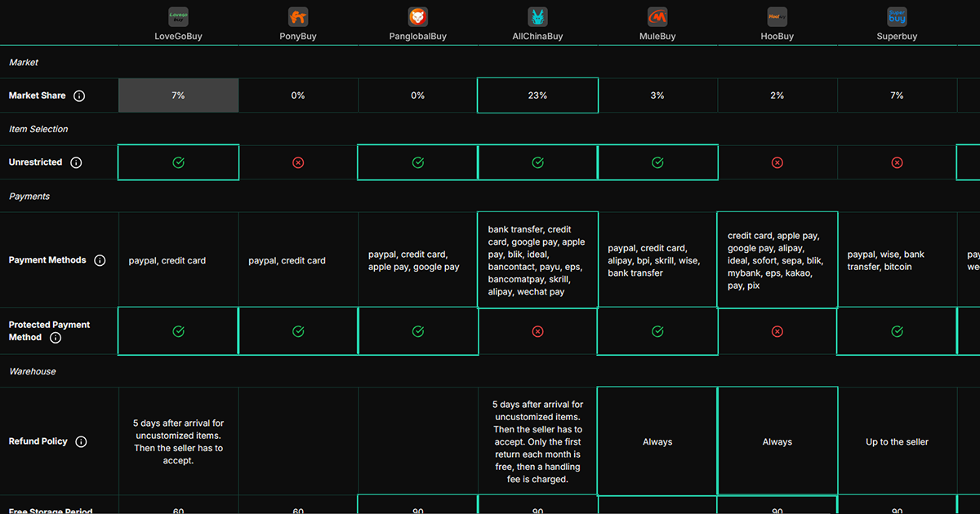Show info for Refund Policy row
The image size is (980, 514).
[x=81, y=442]
